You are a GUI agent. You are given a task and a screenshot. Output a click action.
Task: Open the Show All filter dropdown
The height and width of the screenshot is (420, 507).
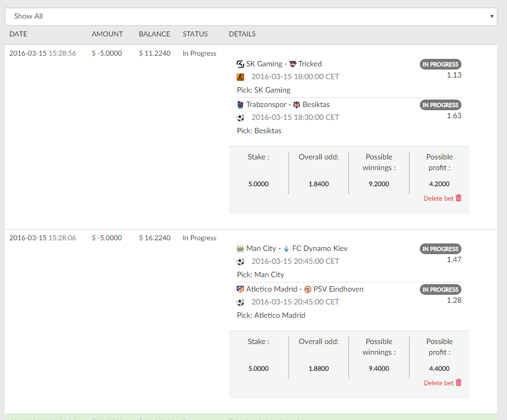[251, 17]
